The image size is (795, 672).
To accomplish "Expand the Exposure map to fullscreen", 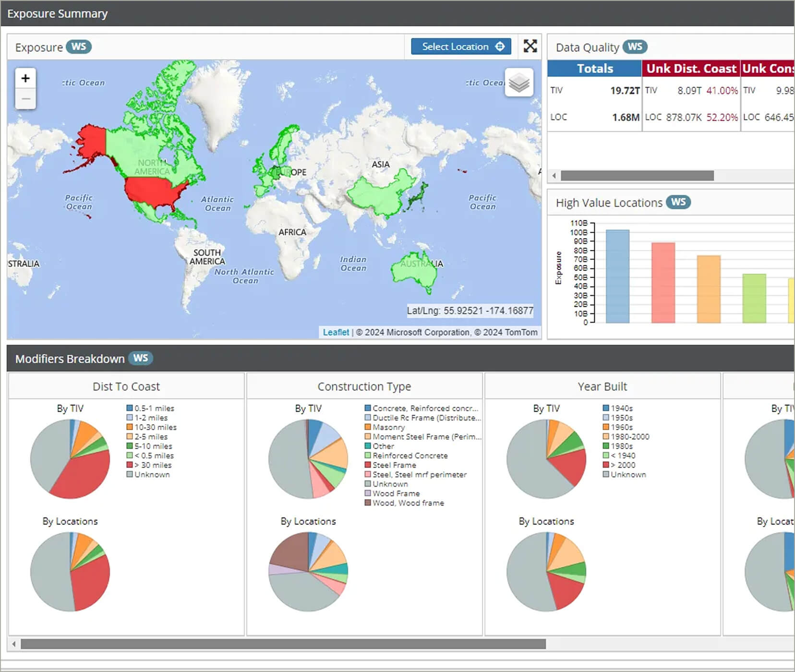I will [x=530, y=46].
